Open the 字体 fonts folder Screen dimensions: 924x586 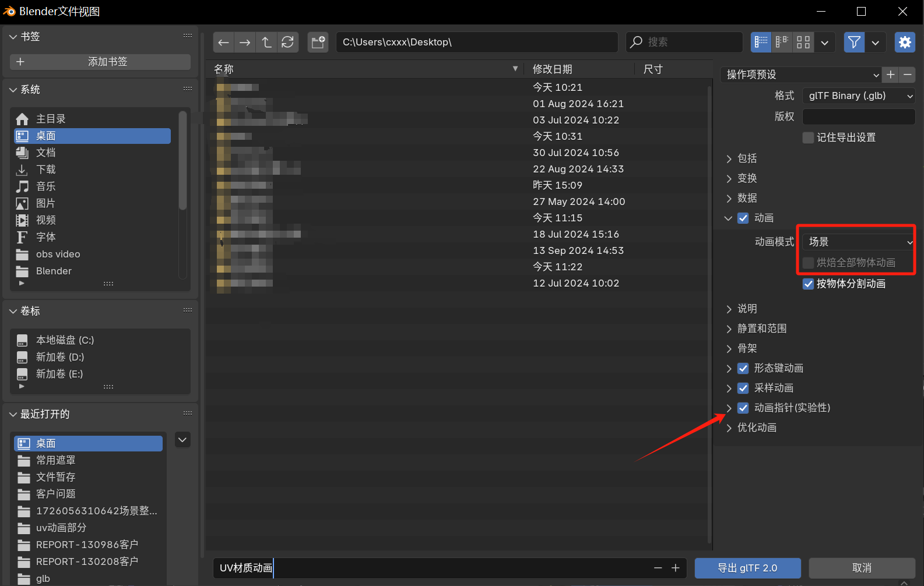(93, 237)
